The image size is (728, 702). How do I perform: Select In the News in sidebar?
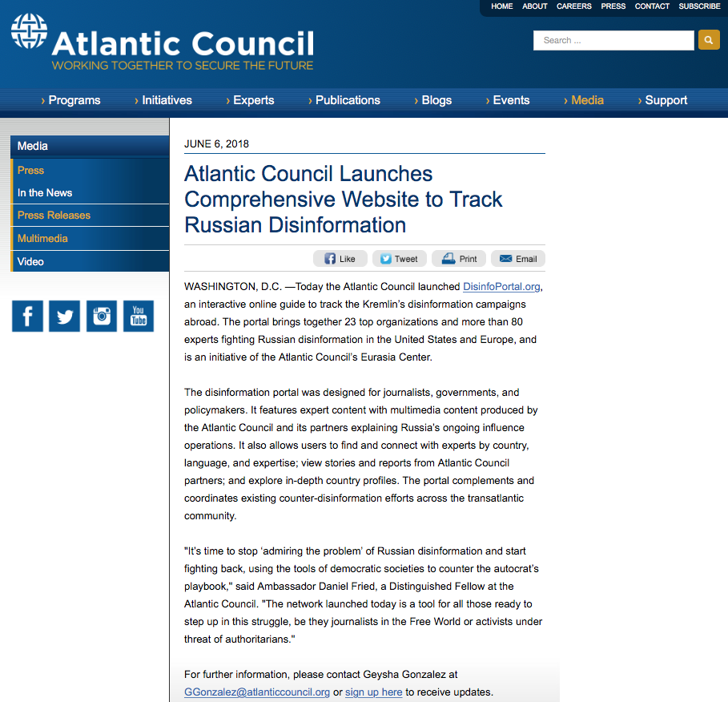point(90,193)
